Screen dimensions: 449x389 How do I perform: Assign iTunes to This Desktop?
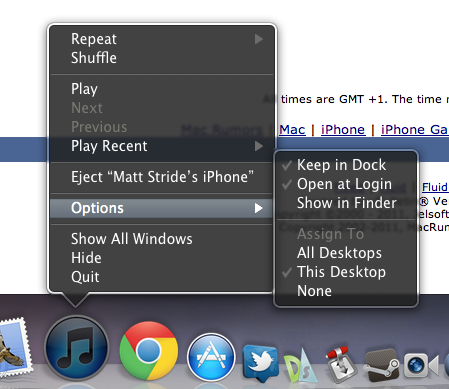coord(346,272)
